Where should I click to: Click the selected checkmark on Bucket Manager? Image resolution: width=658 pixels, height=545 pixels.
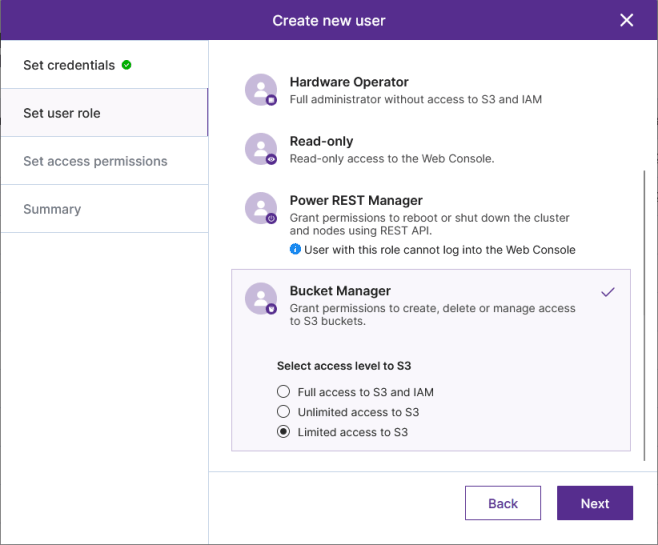(x=608, y=292)
